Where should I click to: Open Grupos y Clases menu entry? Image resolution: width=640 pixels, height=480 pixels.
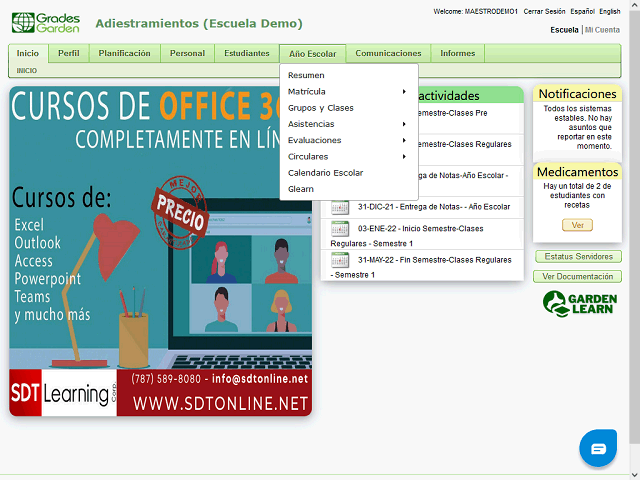349,108
